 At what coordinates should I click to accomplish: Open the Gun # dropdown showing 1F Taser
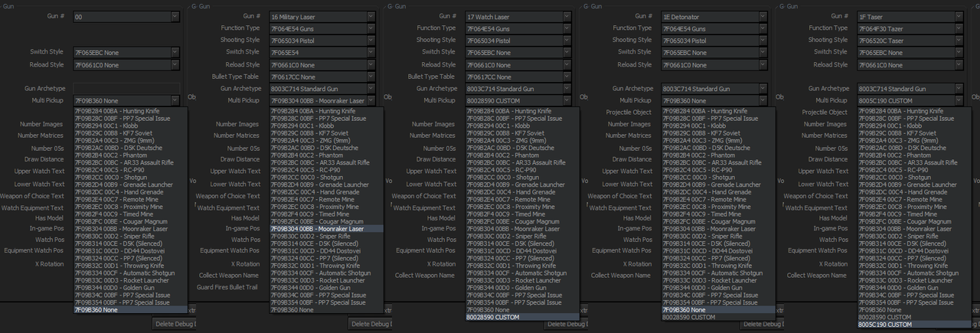pos(910,16)
